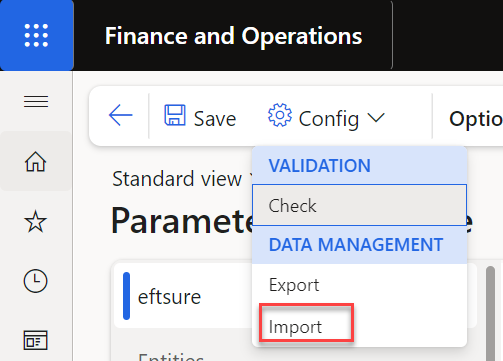503x361 pixels.
Task: Collapse the Config dropdown menu
Action: tap(327, 116)
